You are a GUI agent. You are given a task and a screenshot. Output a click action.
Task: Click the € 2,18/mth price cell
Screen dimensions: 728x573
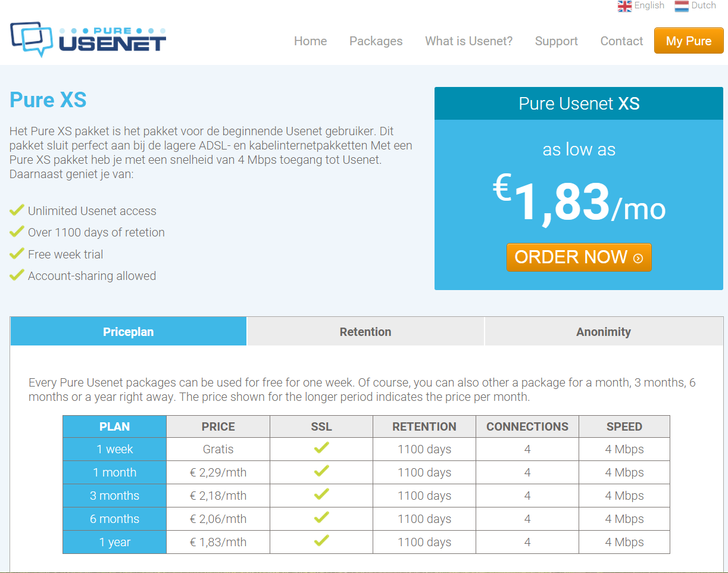tap(218, 496)
